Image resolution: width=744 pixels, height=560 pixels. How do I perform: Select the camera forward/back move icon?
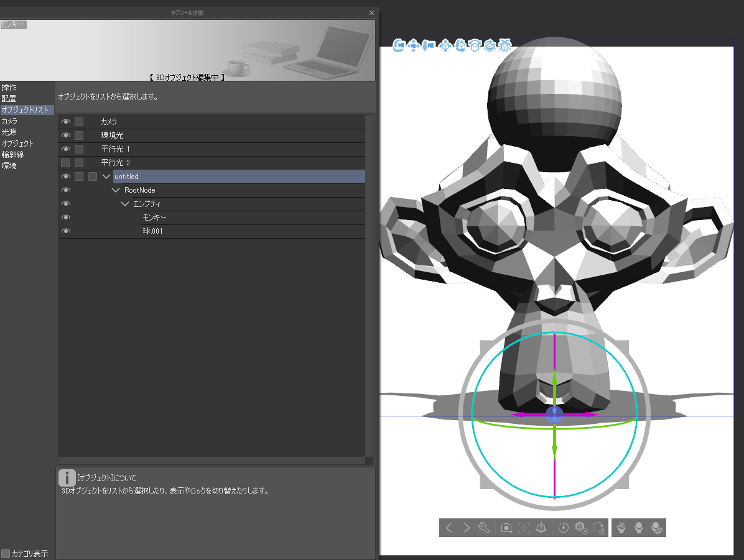pyautogui.click(x=428, y=45)
